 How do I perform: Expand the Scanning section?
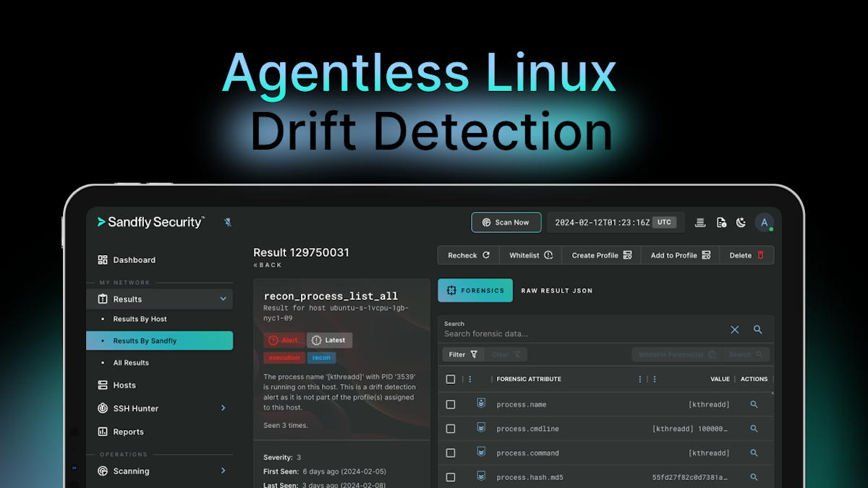[224, 471]
